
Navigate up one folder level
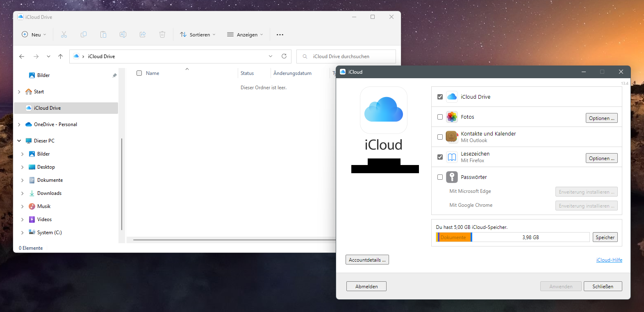click(x=61, y=57)
